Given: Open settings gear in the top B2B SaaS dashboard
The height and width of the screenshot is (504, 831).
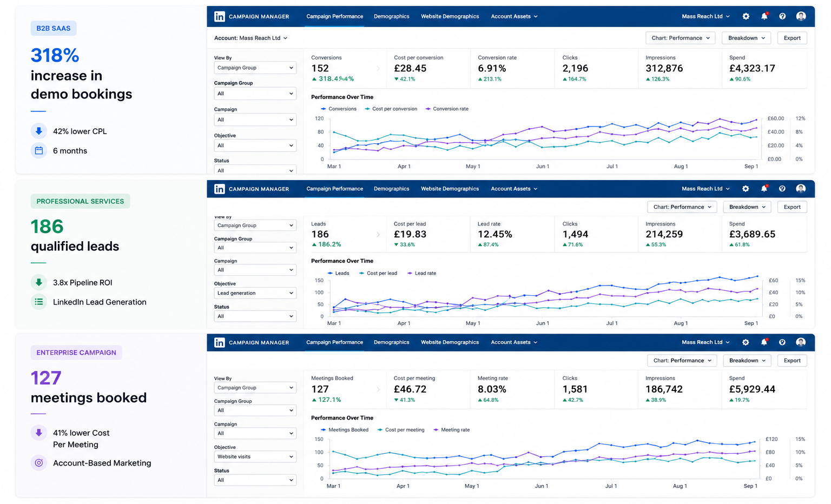Looking at the screenshot, I should pos(746,16).
